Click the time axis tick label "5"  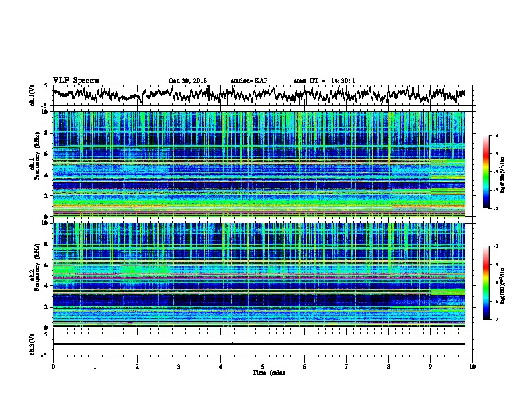tap(263, 367)
